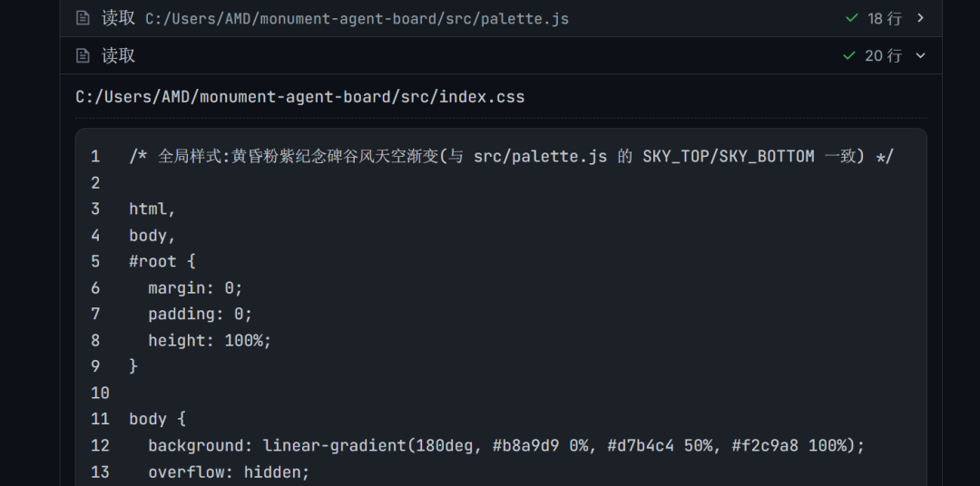Click the file icon beside palette.js read row
This screenshot has width=980, height=486.
pos(83,18)
